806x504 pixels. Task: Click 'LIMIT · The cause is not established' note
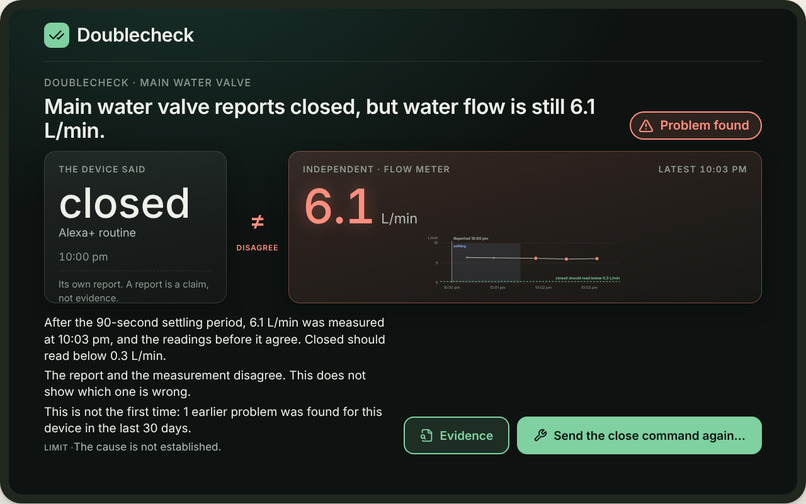point(133,447)
